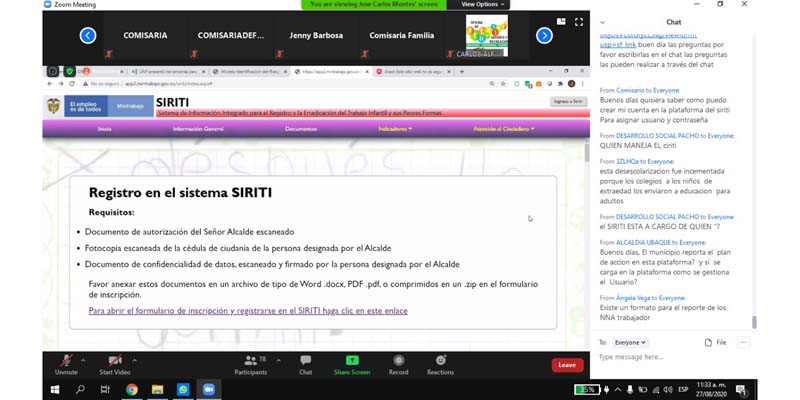This screenshot has width=800, height=400.
Task: Open notification center icon
Action: point(741,390)
